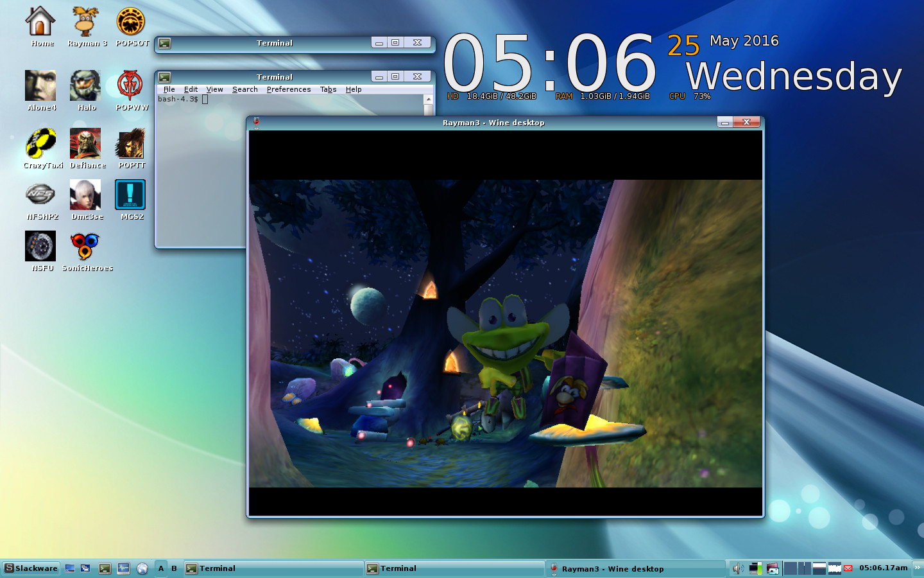The width and height of the screenshot is (924, 578).
Task: Activate second Terminal taskbar entry
Action: click(x=454, y=568)
